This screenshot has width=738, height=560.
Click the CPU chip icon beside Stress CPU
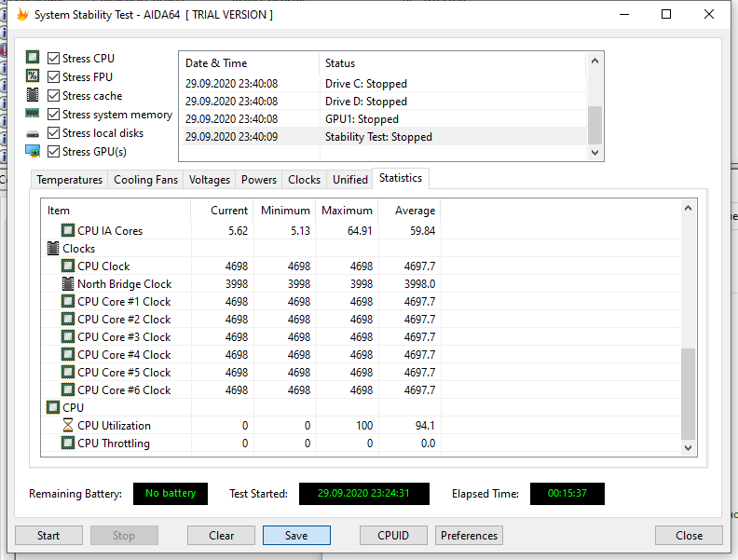point(33,58)
